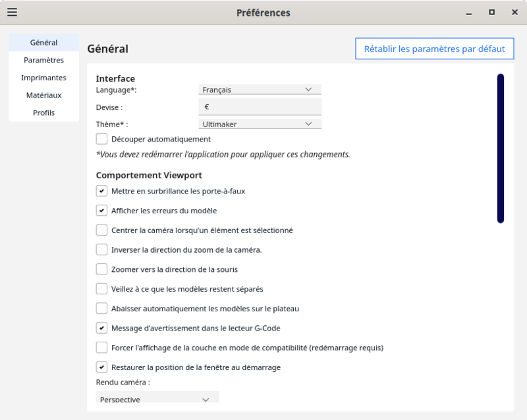The image size is (527, 420).
Task: Go to the Imprimantes section
Action: (43, 78)
